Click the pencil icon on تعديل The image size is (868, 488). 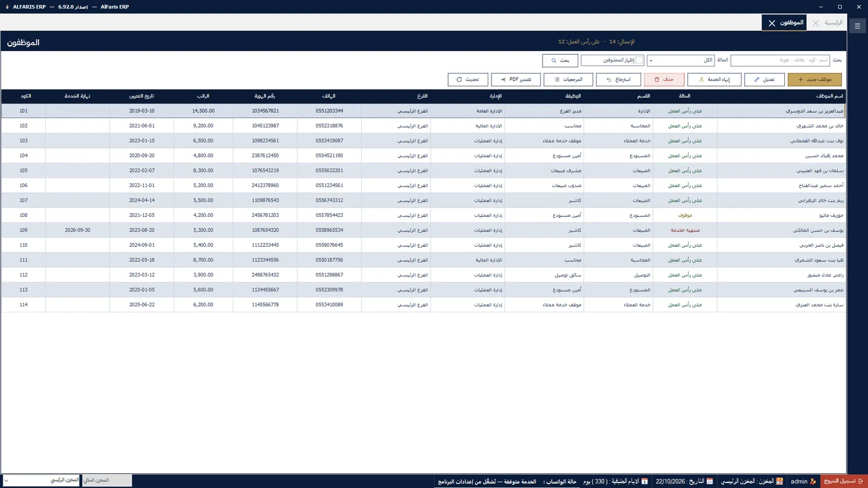(x=757, y=80)
